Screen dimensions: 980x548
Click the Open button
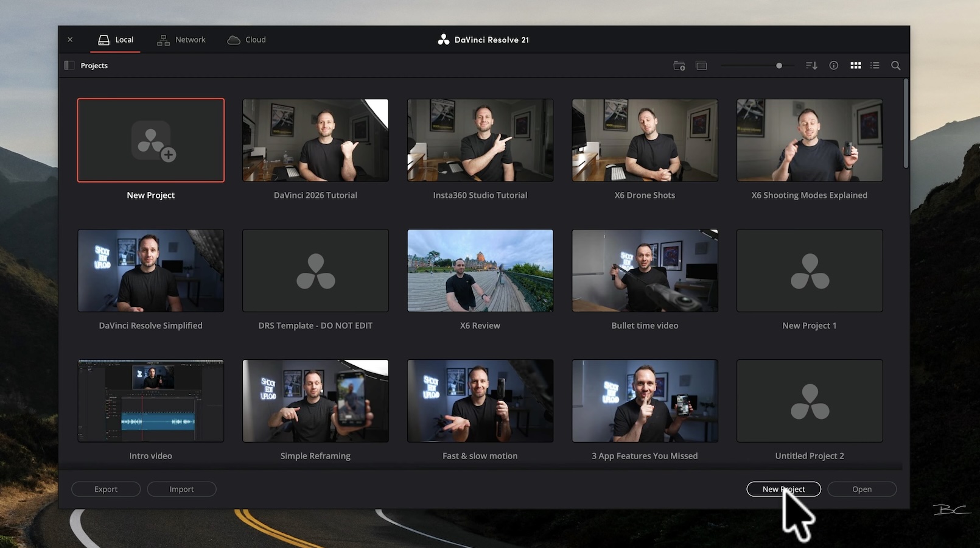[862, 489]
